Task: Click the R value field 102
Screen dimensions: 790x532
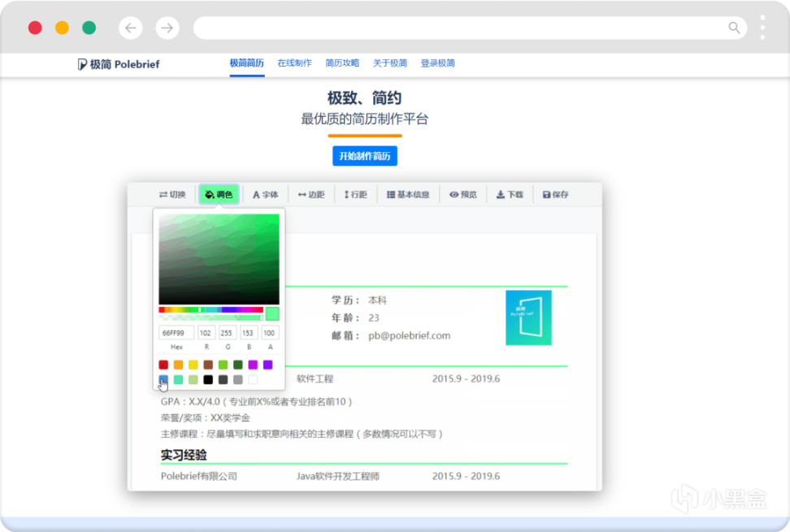Action: point(206,333)
